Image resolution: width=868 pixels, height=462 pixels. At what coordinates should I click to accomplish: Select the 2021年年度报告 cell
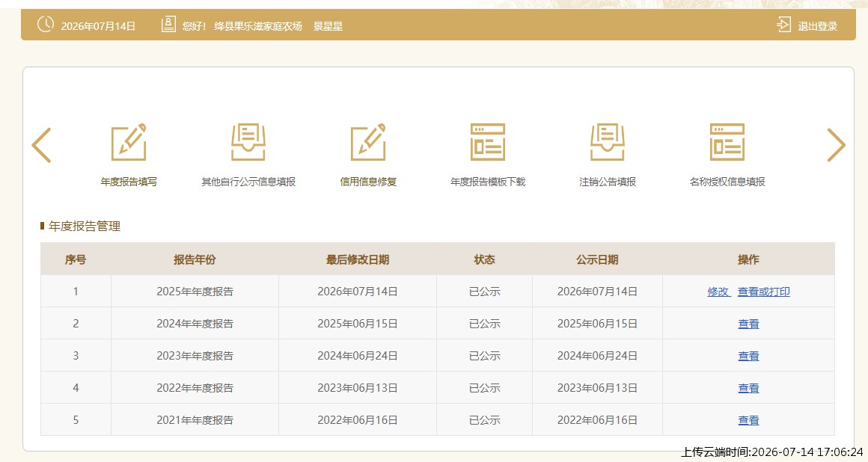195,420
